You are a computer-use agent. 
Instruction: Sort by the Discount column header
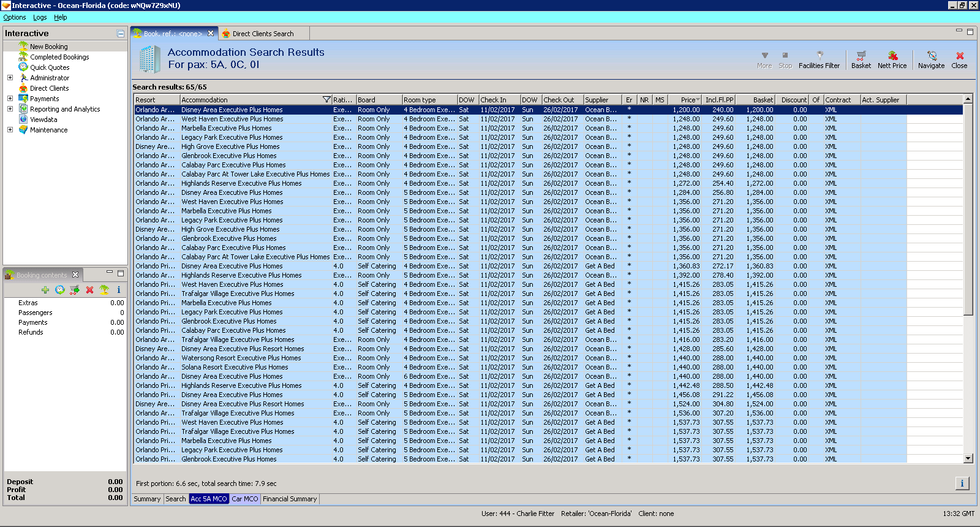(794, 100)
